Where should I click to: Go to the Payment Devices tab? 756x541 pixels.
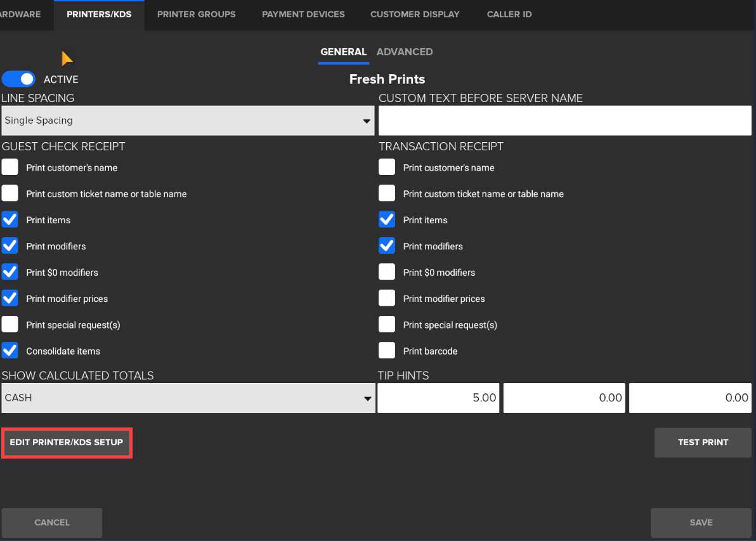click(x=303, y=14)
